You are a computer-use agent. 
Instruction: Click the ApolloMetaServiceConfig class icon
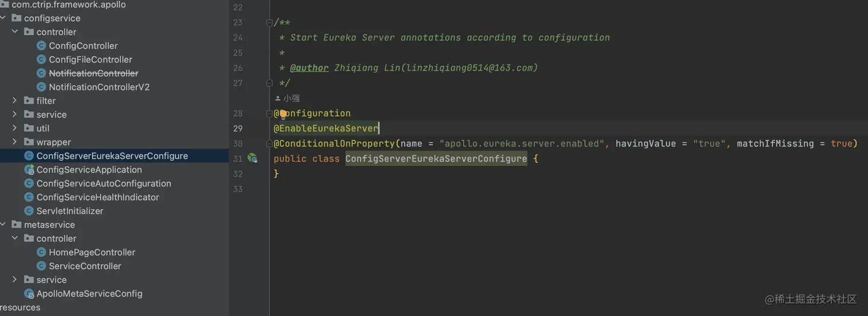pyautogui.click(x=29, y=294)
